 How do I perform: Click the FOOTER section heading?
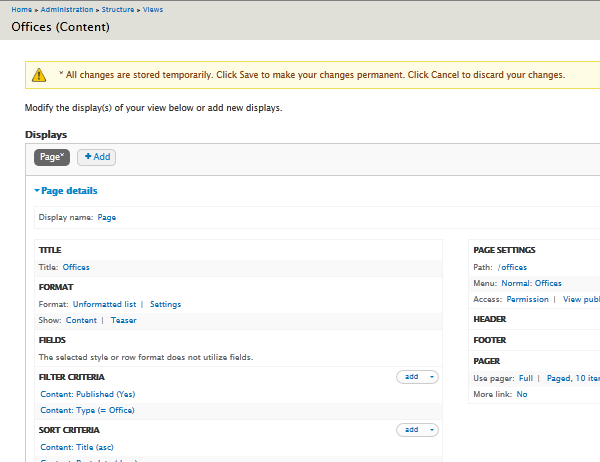(x=490, y=340)
